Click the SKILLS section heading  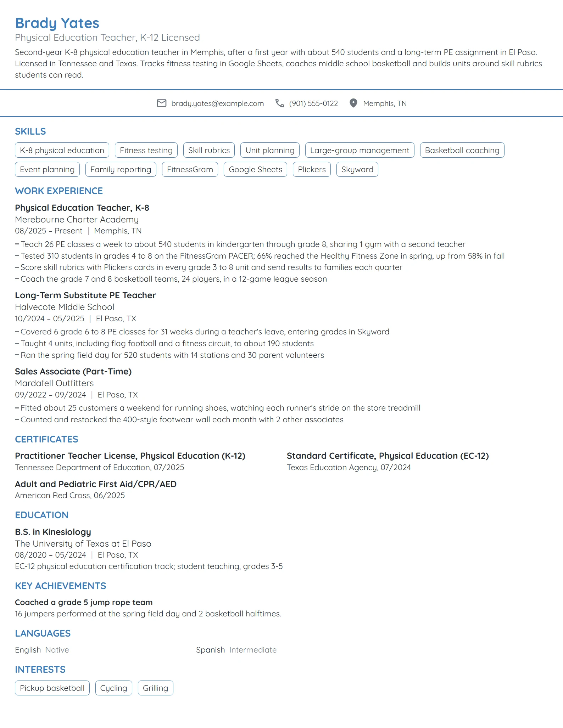30,131
